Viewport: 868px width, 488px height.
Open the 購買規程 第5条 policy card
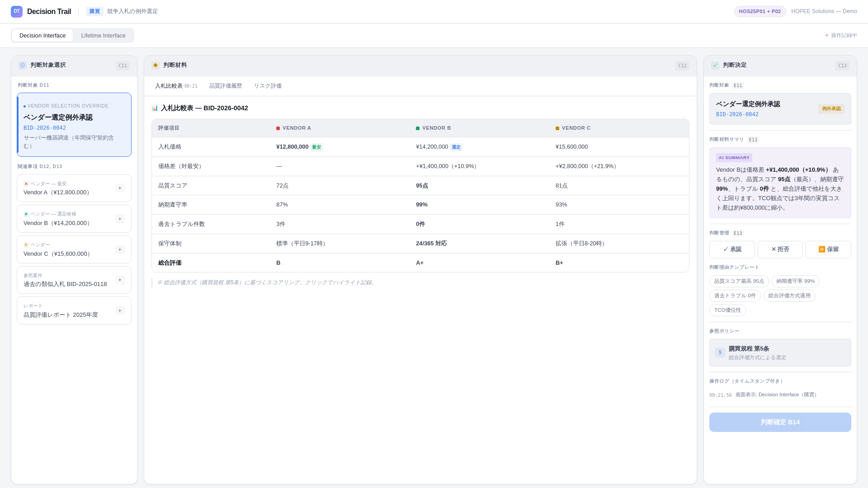click(780, 353)
